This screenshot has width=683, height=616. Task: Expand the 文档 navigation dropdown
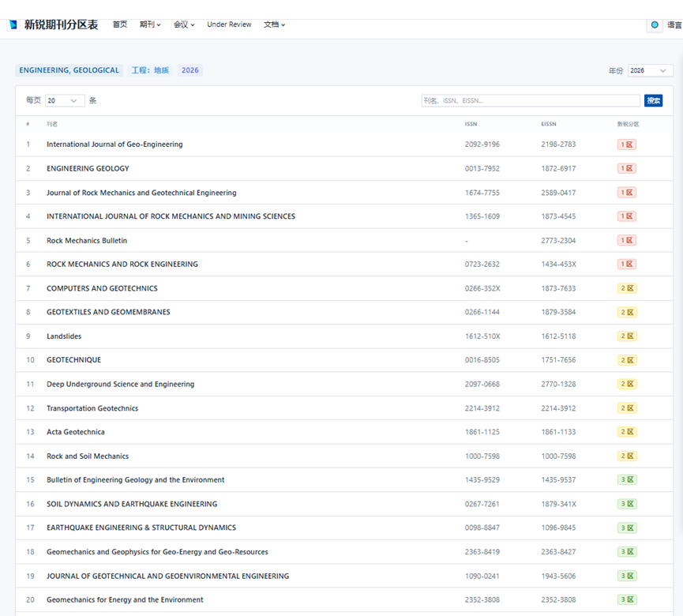point(274,24)
